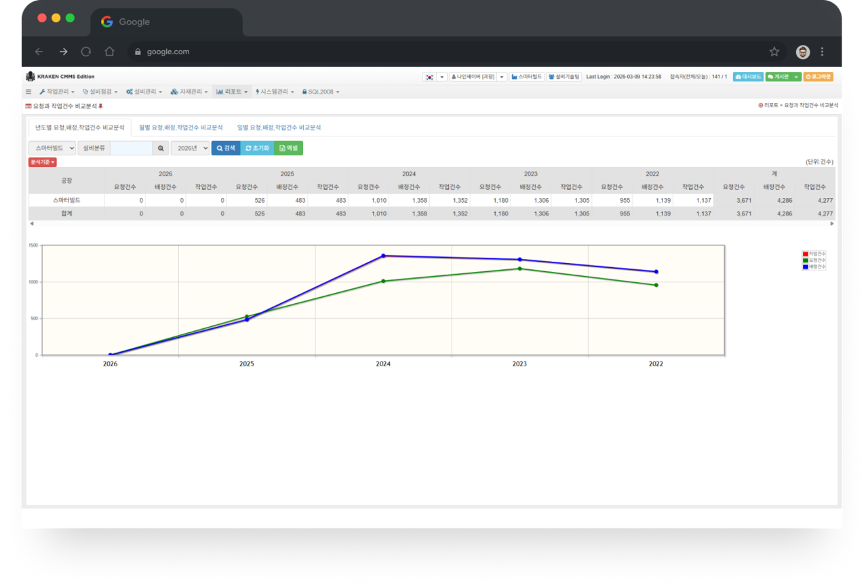868x588 pixels.
Task: Click the magnifier icon next to 설비분류 field
Action: 161,148
